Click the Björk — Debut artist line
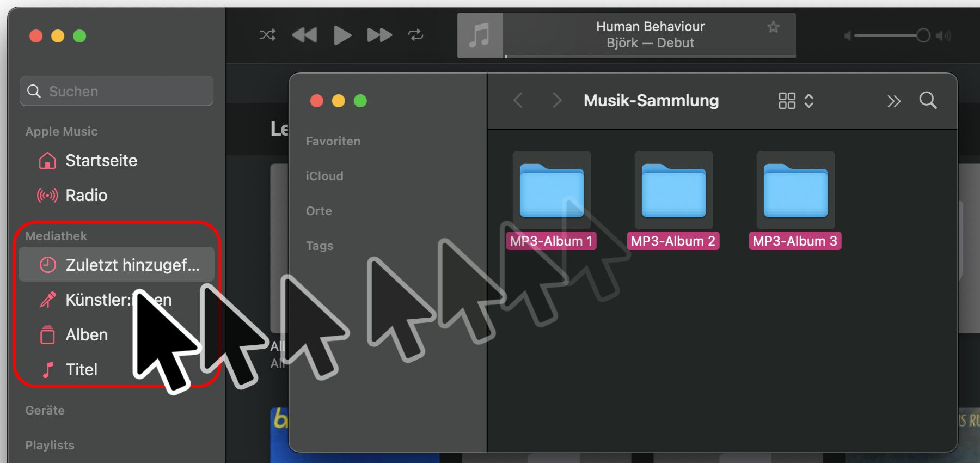The image size is (980, 463). point(650,43)
